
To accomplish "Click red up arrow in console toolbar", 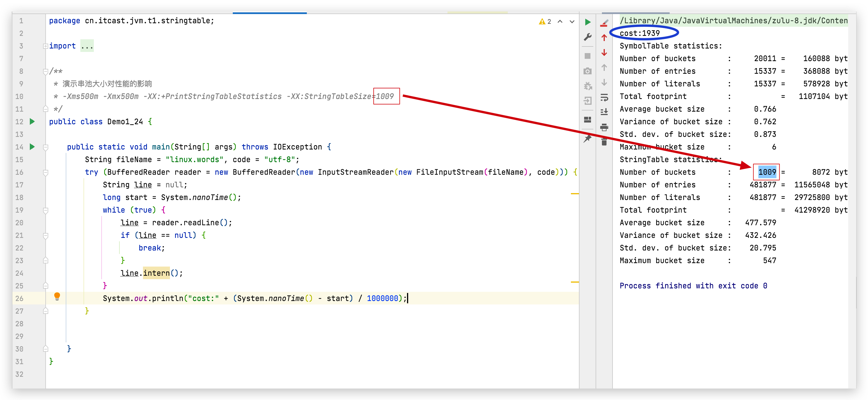I will 604,37.
